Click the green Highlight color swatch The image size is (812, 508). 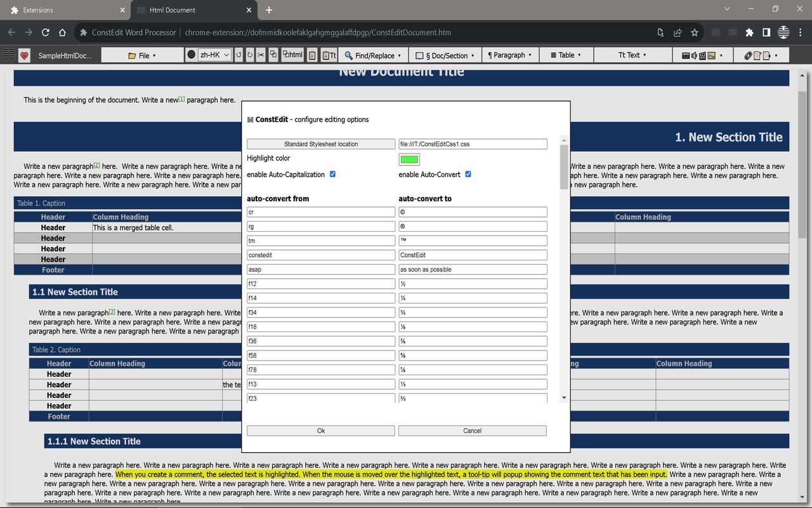tap(409, 159)
